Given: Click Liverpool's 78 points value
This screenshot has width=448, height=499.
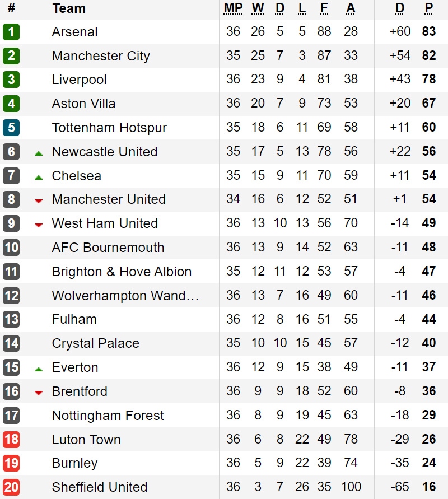Looking at the screenshot, I should pos(429,79).
